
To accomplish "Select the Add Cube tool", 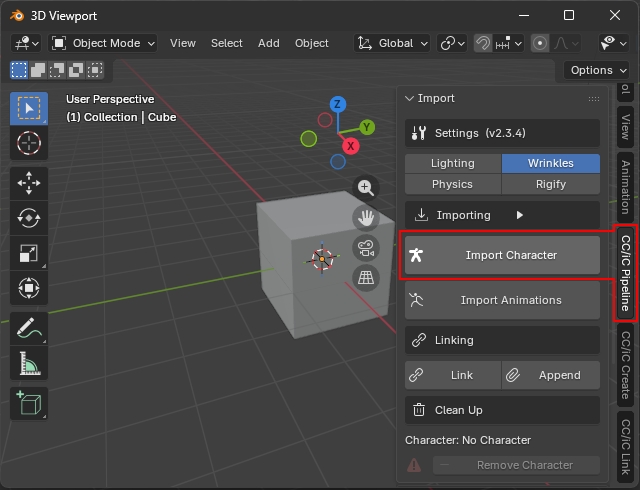I will 29,403.
